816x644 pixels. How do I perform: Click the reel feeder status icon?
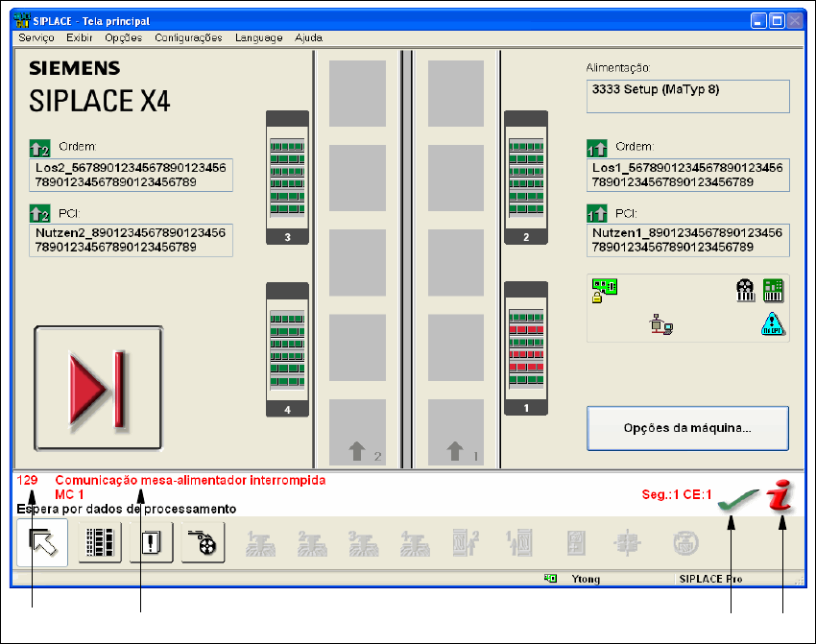point(745,290)
